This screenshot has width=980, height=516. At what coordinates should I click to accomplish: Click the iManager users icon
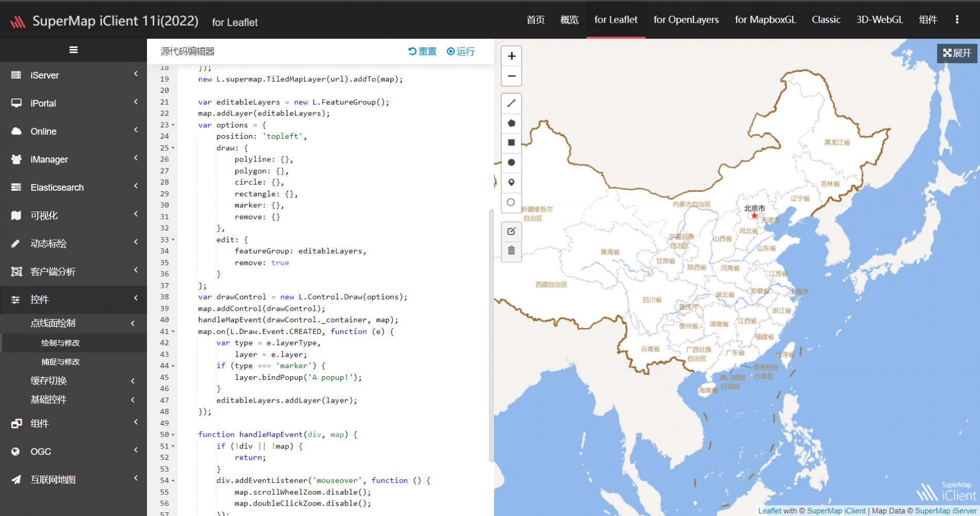(x=17, y=159)
